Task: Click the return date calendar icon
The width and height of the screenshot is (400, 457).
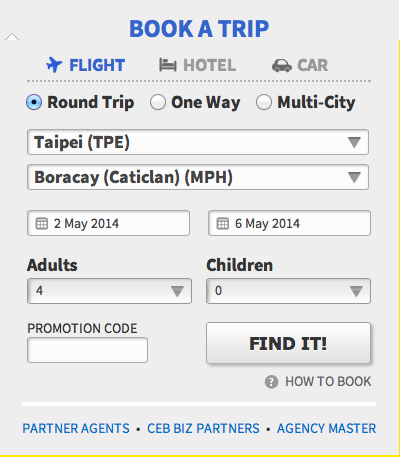Action: click(x=223, y=223)
